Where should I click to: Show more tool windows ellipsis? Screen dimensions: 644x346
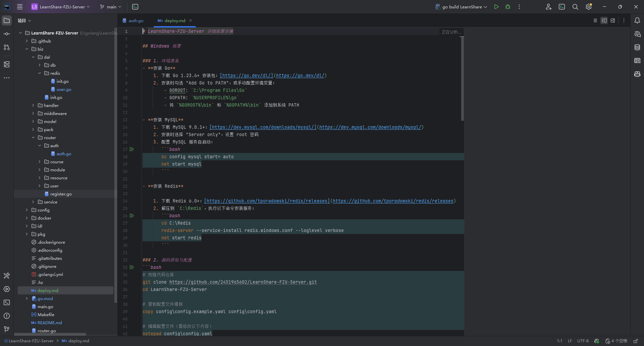pos(7,78)
